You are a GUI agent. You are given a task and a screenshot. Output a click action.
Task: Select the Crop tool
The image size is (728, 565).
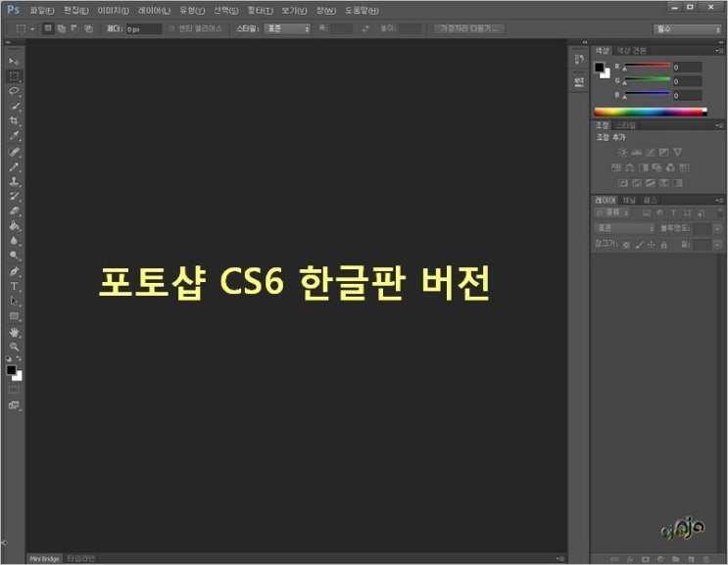[x=14, y=121]
